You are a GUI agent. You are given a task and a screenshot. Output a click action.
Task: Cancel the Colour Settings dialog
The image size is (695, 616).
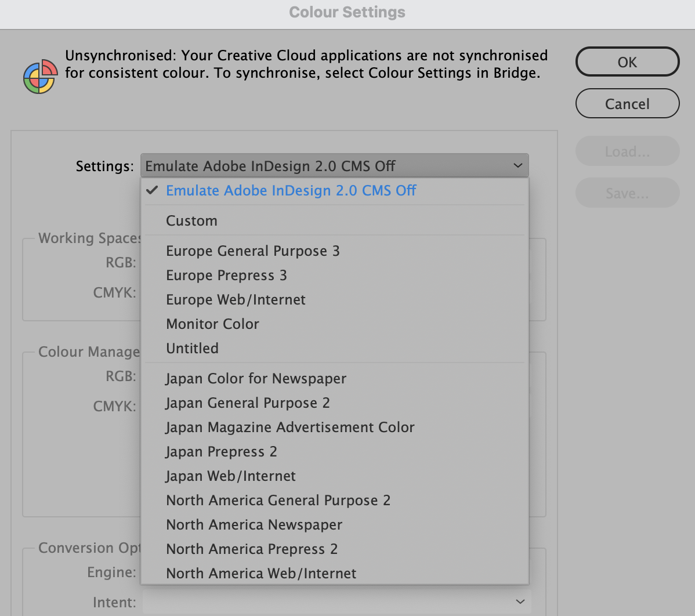[627, 104]
